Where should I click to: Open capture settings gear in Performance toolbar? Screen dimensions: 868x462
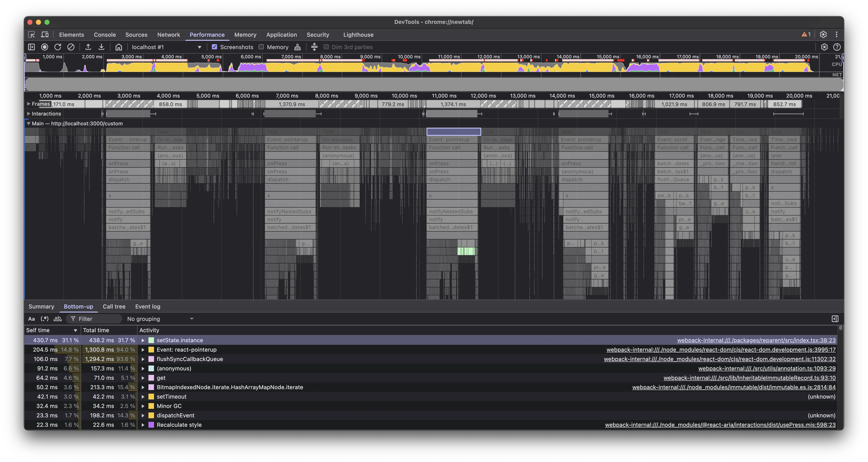coord(824,47)
